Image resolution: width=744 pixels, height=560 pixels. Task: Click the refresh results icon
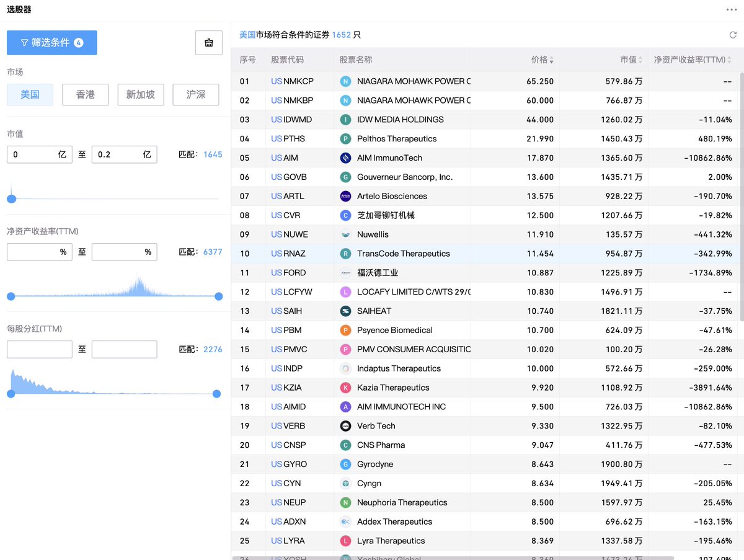(x=733, y=35)
